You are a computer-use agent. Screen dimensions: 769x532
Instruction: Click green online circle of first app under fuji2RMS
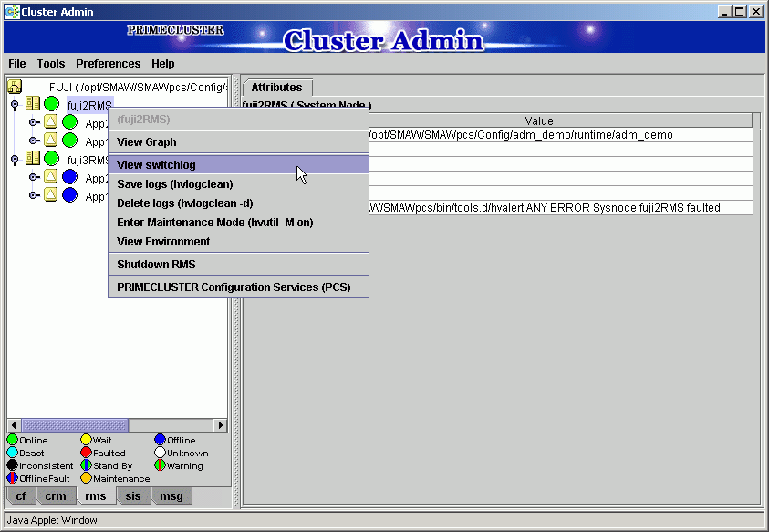tap(70, 121)
